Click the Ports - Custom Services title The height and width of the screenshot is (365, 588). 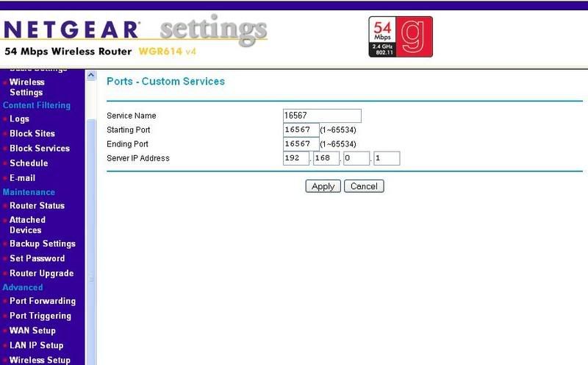[x=166, y=82]
